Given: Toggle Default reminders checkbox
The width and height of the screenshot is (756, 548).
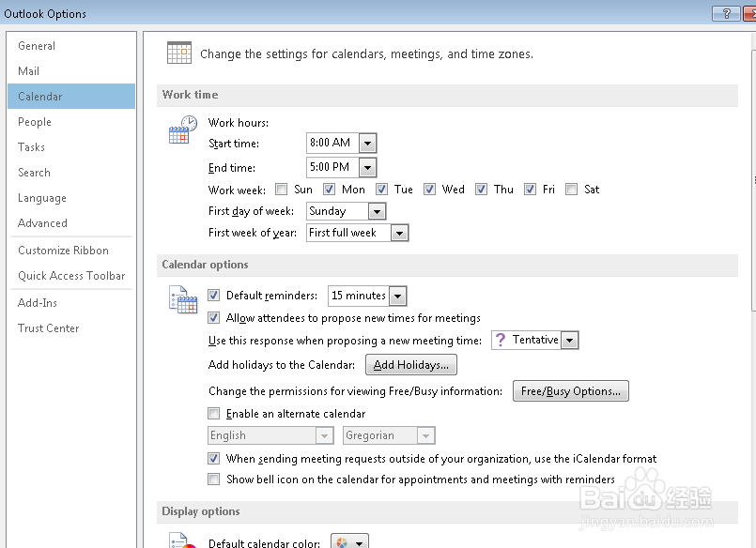Looking at the screenshot, I should click(213, 296).
